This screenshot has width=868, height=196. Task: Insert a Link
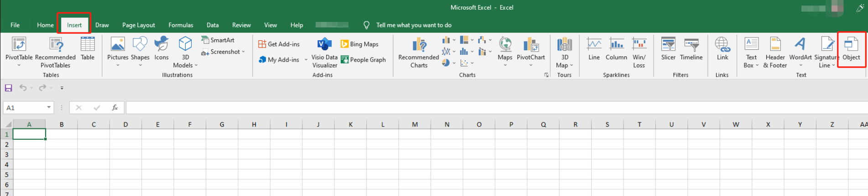click(722, 48)
